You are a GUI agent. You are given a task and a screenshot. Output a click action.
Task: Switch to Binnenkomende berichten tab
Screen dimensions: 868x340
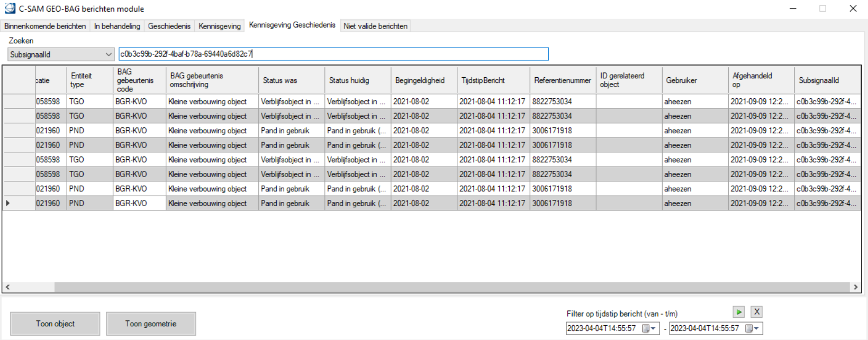[45, 26]
